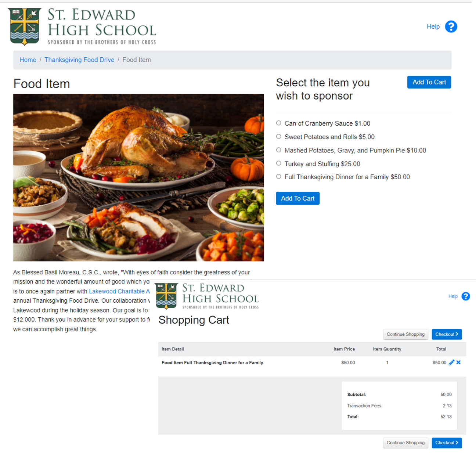The image size is (476, 454).
Task: Click the upper Checkout button
Action: pos(447,334)
